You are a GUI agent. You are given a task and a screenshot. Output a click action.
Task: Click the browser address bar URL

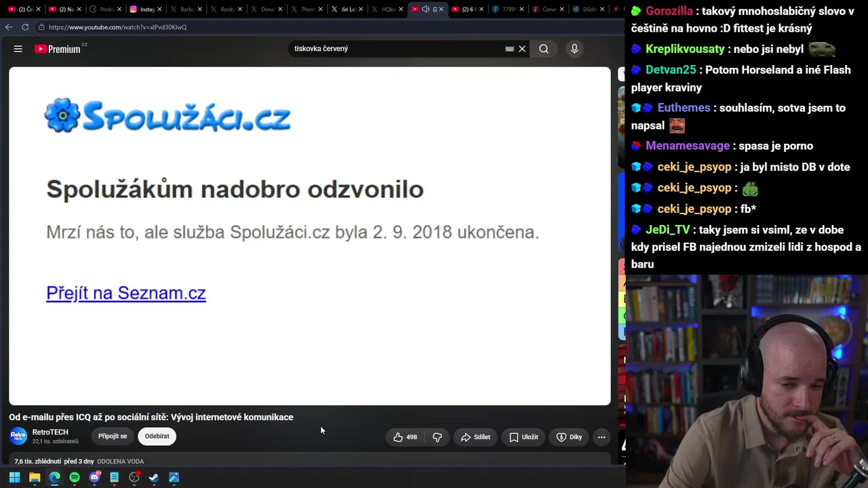point(117,27)
